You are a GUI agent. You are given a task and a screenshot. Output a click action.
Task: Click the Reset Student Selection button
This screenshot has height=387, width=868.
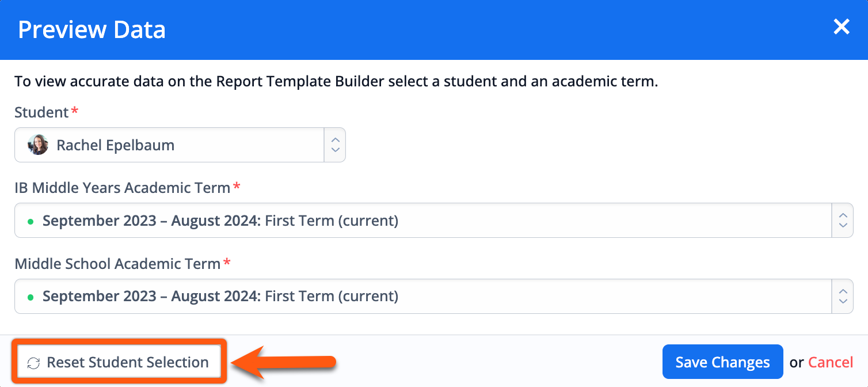[119, 362]
